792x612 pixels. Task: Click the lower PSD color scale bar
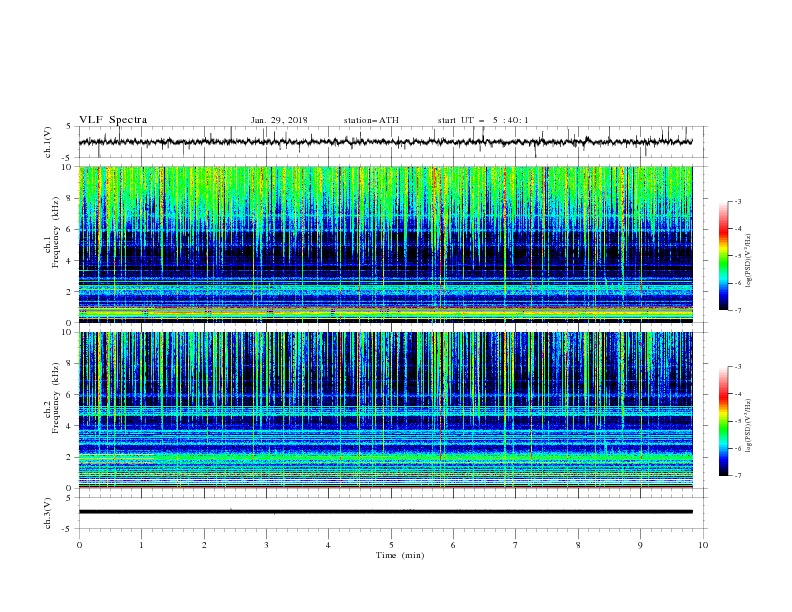[724, 421]
